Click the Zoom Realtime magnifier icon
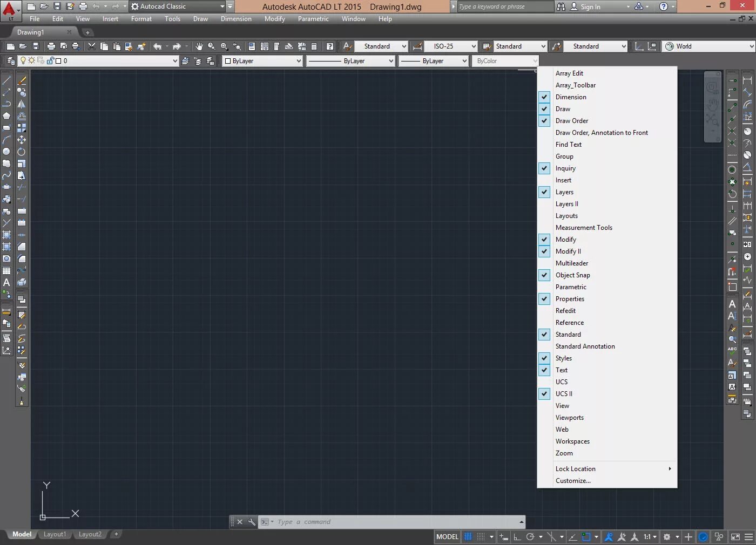 click(212, 46)
